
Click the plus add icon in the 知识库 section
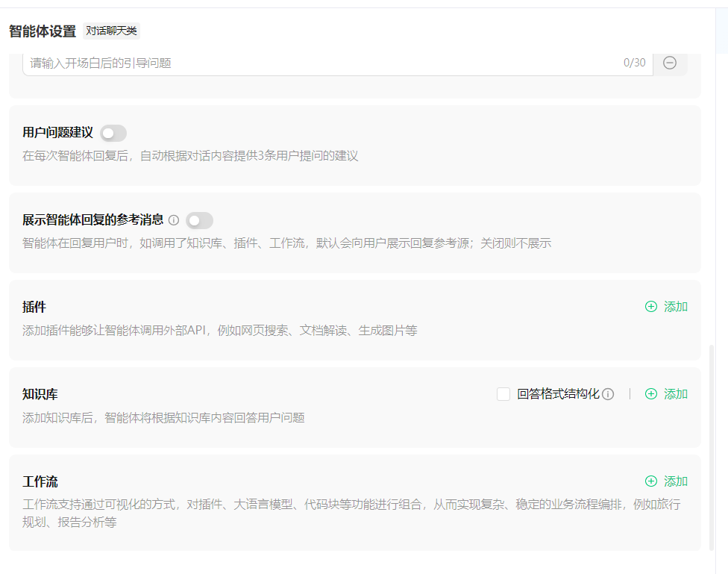coord(650,393)
